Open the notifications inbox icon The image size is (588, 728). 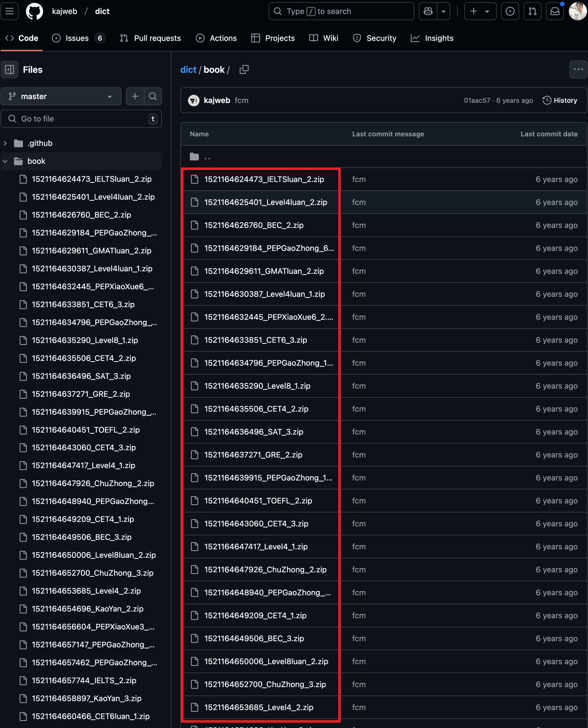pos(554,11)
